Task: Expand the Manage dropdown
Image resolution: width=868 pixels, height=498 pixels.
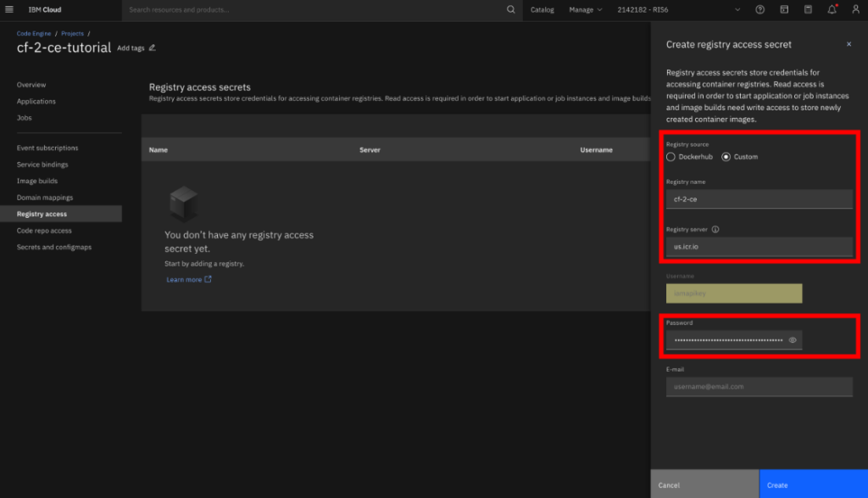Action: [585, 9]
